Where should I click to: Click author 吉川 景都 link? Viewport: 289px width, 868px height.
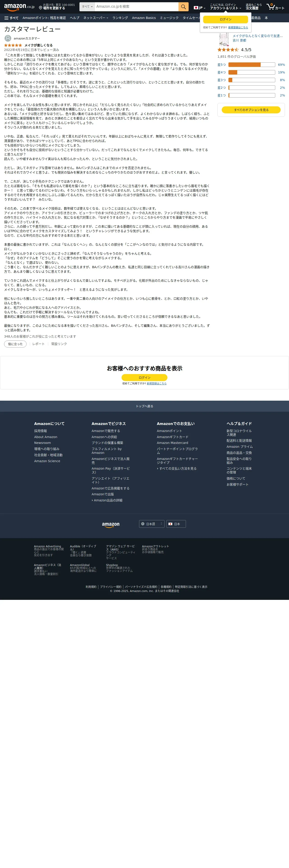pos(239,40)
